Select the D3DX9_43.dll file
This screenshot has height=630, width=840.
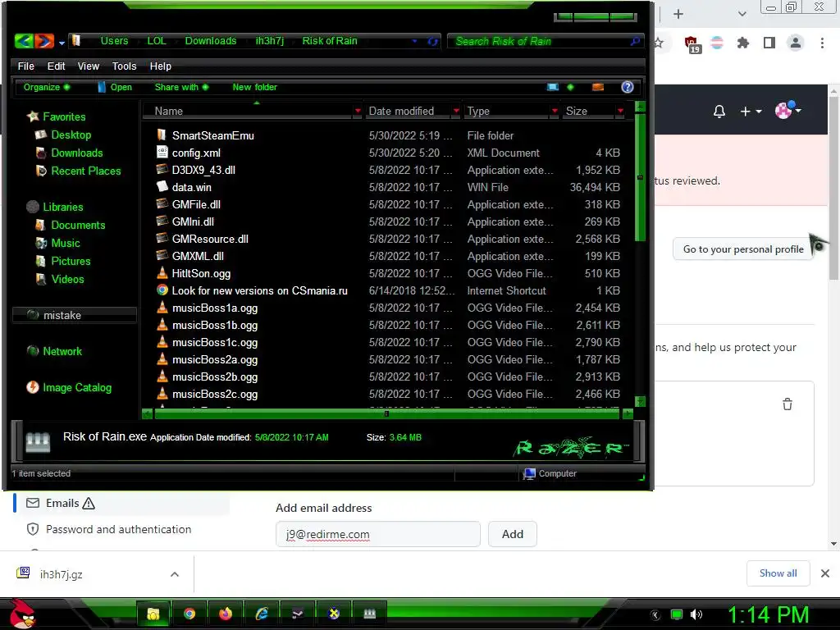(x=203, y=170)
